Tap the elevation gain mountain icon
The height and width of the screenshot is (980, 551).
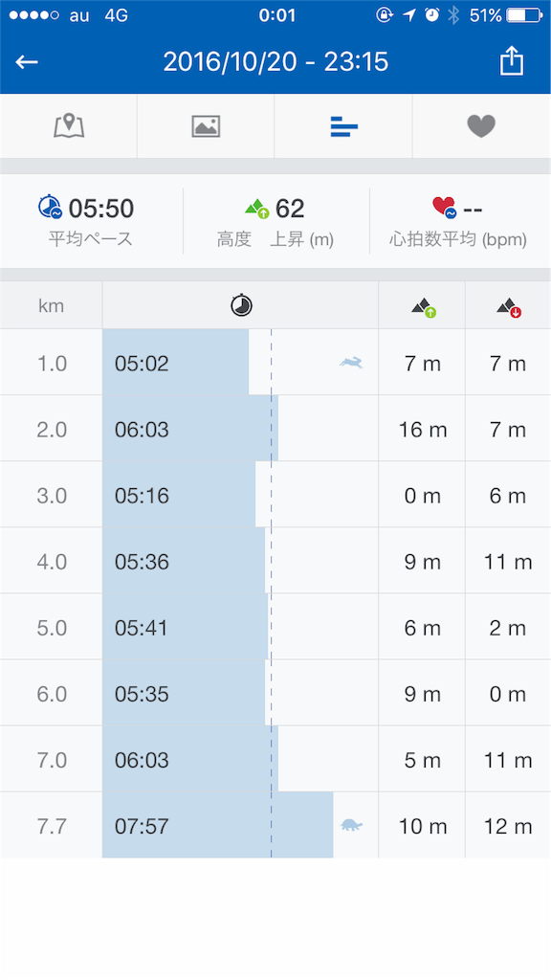click(256, 208)
